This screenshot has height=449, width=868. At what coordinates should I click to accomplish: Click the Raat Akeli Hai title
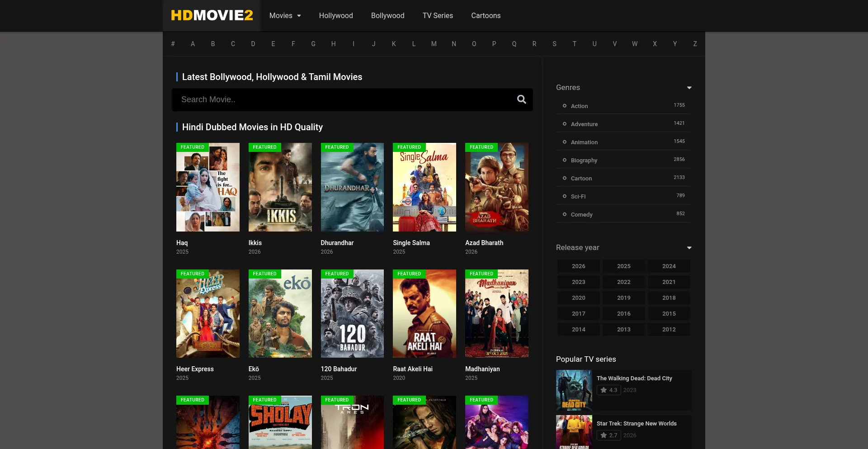click(413, 369)
